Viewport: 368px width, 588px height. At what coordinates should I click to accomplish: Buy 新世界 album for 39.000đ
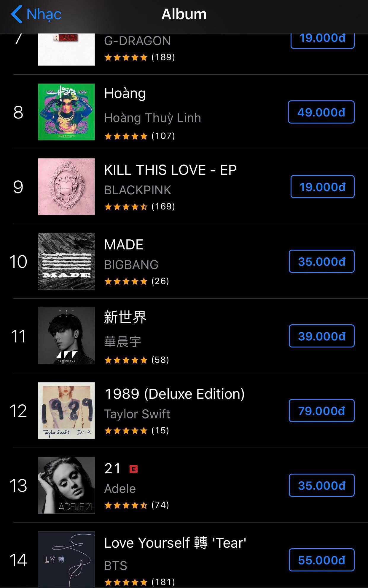pyautogui.click(x=321, y=336)
